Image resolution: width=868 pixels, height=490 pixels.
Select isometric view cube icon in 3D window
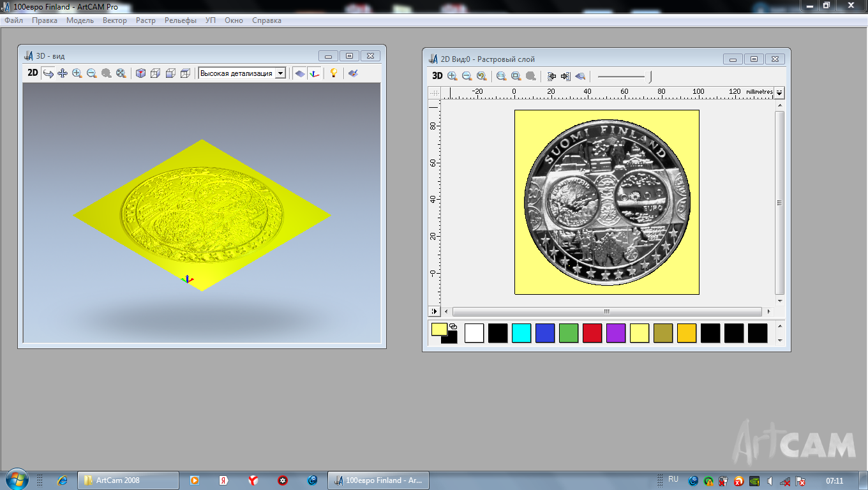click(x=140, y=73)
